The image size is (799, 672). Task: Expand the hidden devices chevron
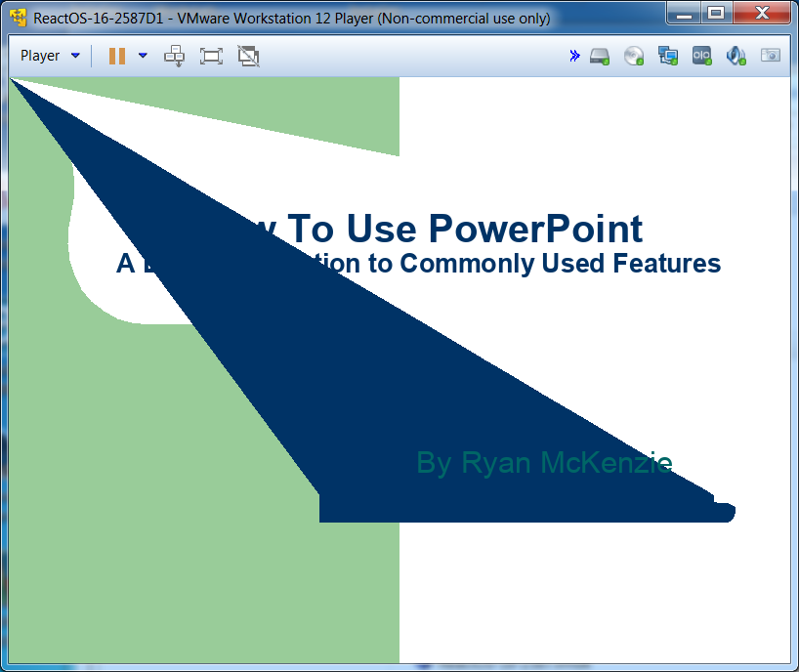coord(574,56)
